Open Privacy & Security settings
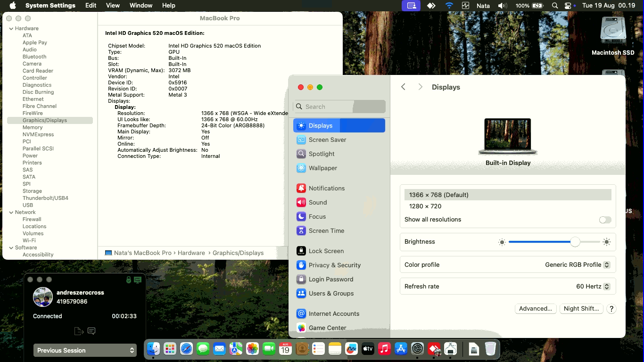644x362 pixels. [334, 265]
